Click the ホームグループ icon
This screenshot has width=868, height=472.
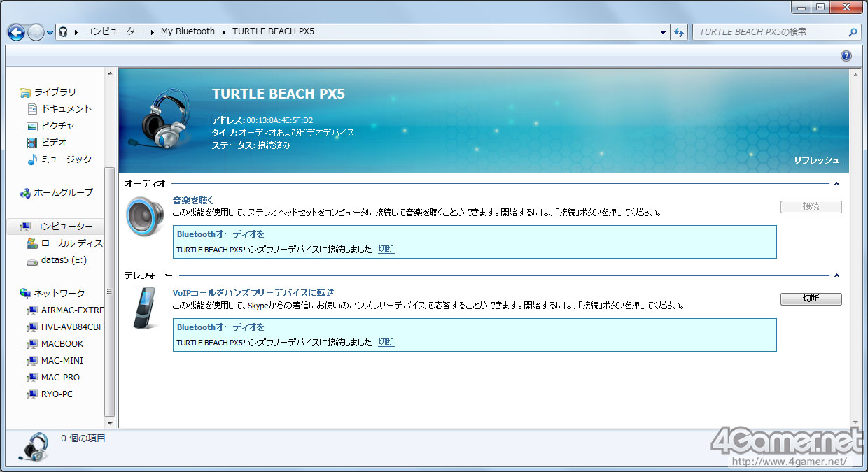(x=25, y=193)
